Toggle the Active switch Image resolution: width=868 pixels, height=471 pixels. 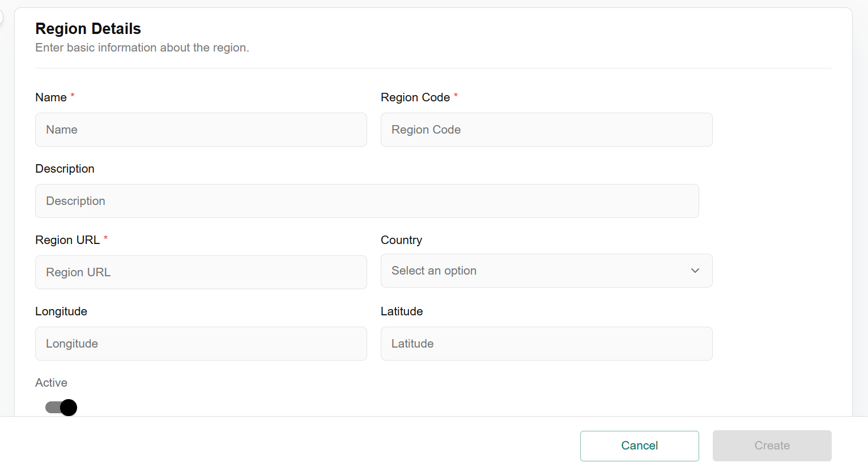[61, 408]
